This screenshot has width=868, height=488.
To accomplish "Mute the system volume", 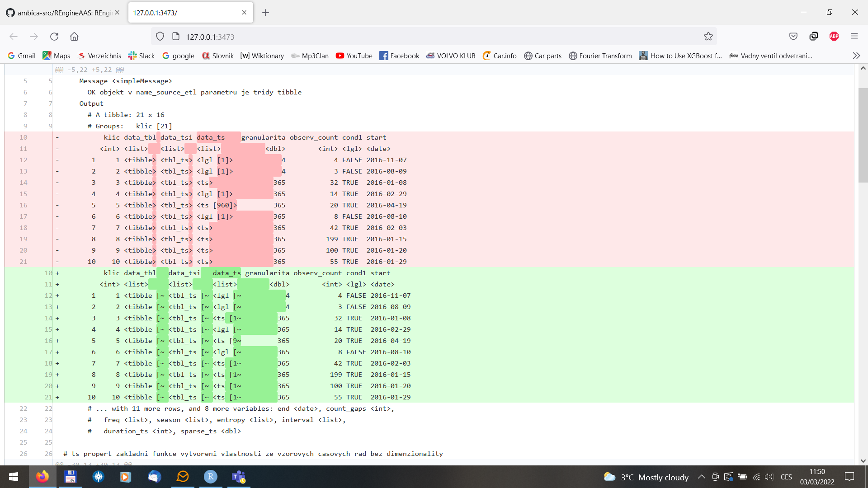I will [769, 477].
